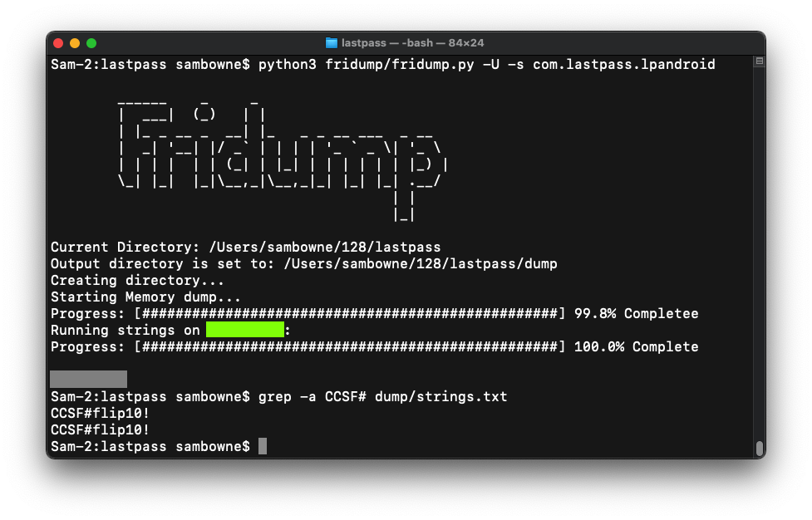This screenshot has height=520, width=812.
Task: Click the gray redacted block above the grep prompt
Action: pos(89,379)
